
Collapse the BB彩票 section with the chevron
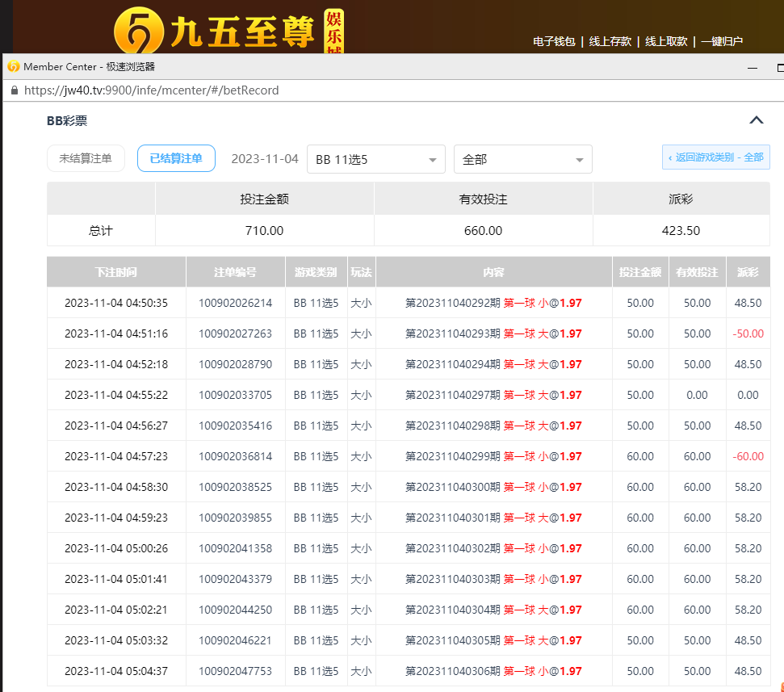[756, 120]
